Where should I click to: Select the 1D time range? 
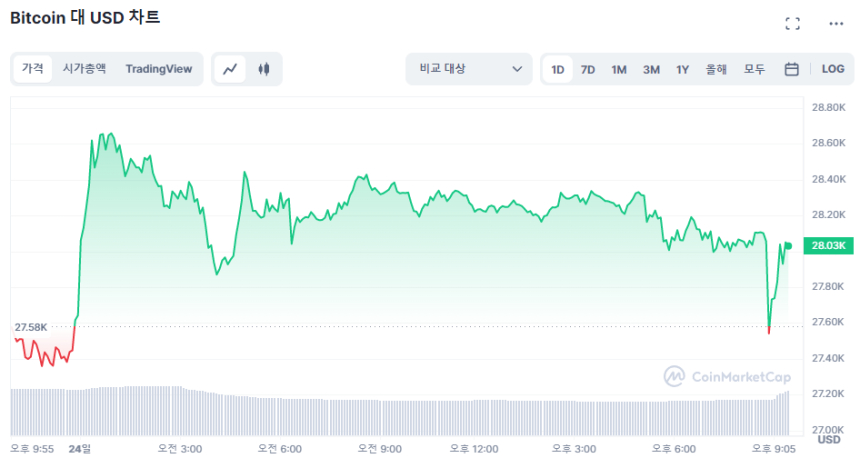pyautogui.click(x=558, y=69)
